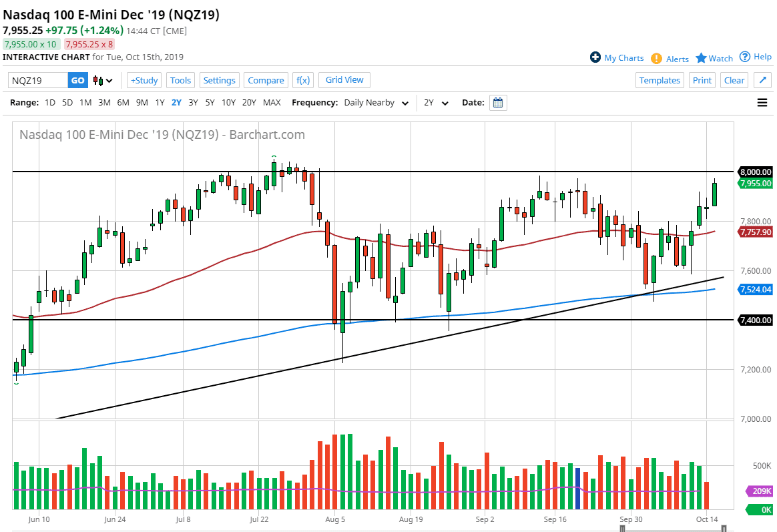Open the Tools menu
This screenshot has width=777, height=532.
click(x=180, y=80)
